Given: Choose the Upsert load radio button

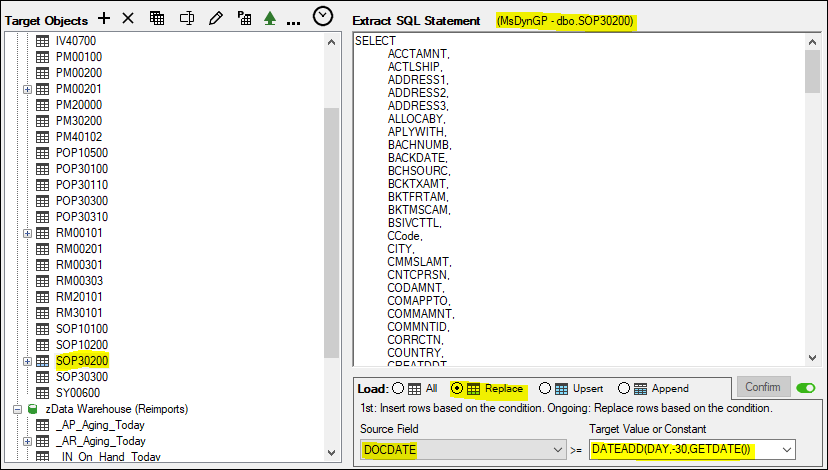Looking at the screenshot, I should (x=545, y=388).
